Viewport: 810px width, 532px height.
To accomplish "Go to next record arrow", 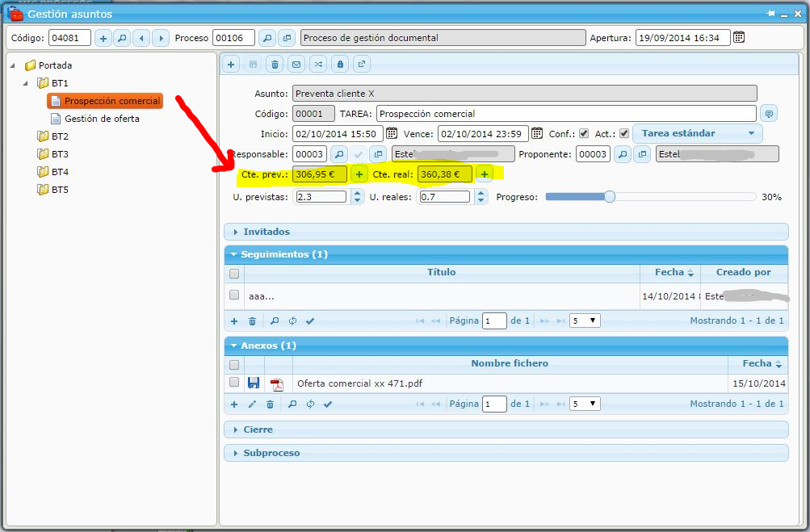I will (x=161, y=38).
